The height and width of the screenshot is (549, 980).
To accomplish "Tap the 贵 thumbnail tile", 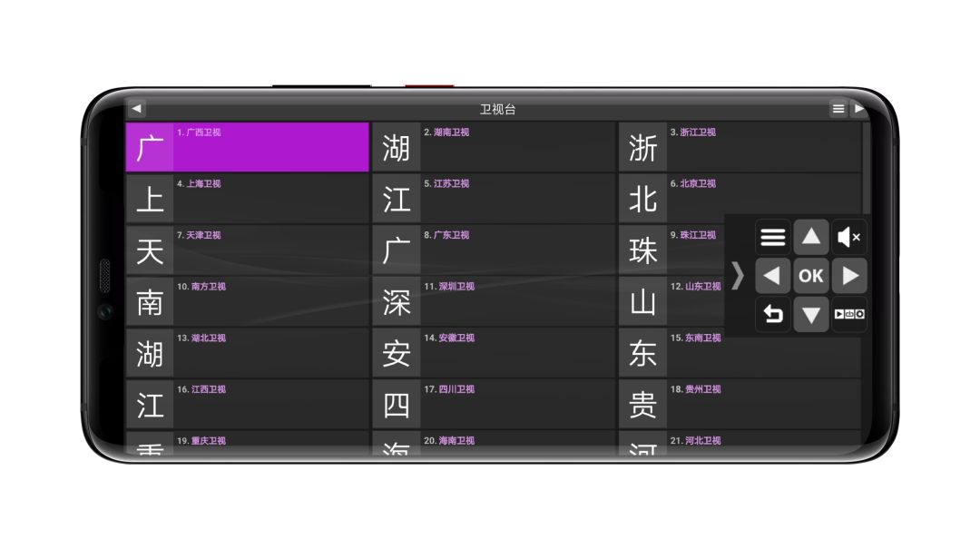I will pos(642,404).
